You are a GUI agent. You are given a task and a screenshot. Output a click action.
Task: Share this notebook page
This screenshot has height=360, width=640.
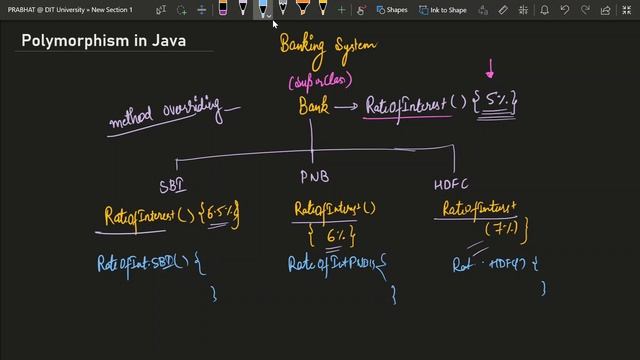pos(606,10)
